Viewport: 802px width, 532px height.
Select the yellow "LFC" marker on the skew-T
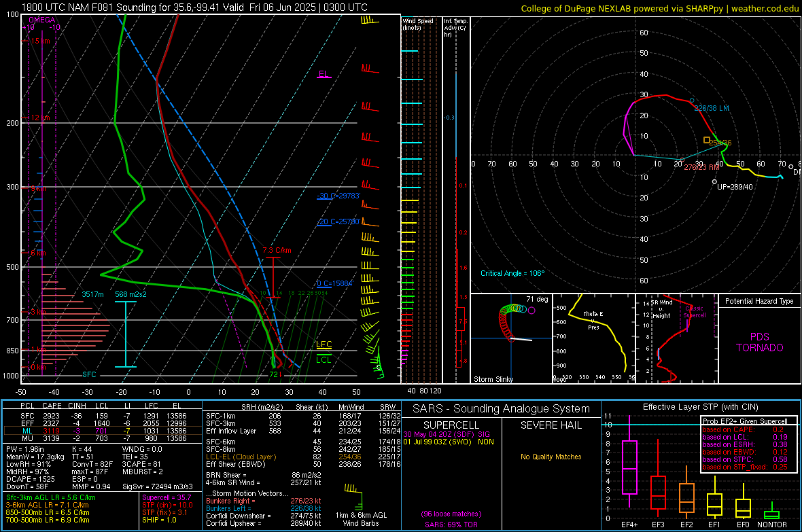coord(324,344)
